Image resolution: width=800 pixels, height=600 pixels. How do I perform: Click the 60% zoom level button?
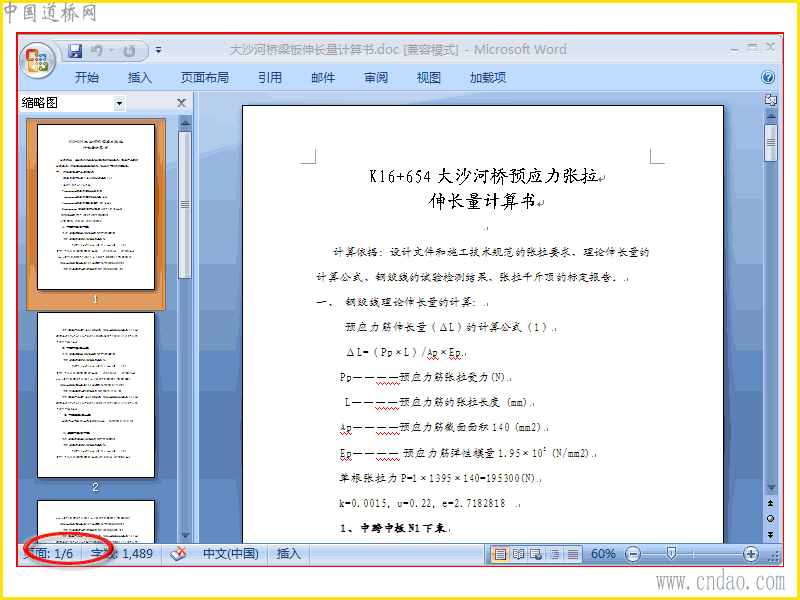[603, 554]
